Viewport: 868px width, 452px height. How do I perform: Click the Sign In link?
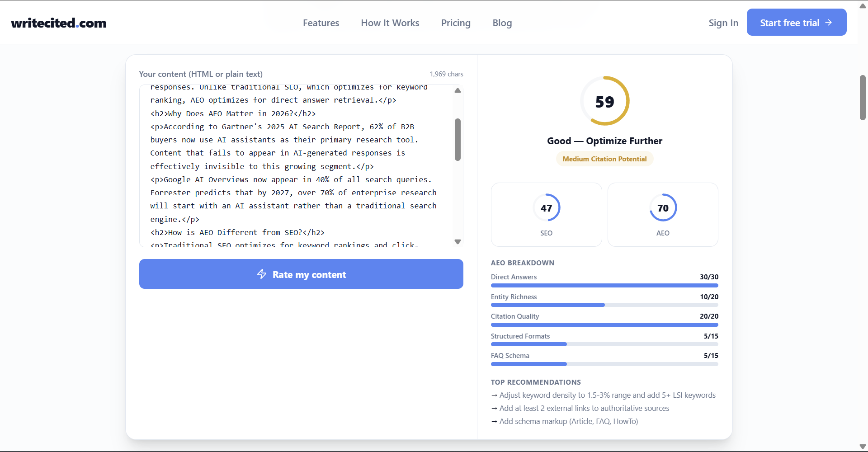point(723,23)
